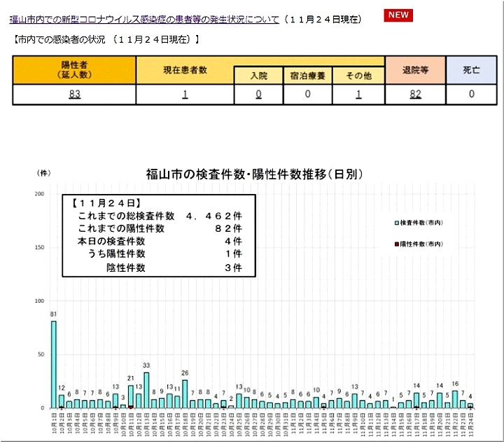Screen dimensions: 504x442
Task: Click the 死亡 header cell
Action: [471, 69]
